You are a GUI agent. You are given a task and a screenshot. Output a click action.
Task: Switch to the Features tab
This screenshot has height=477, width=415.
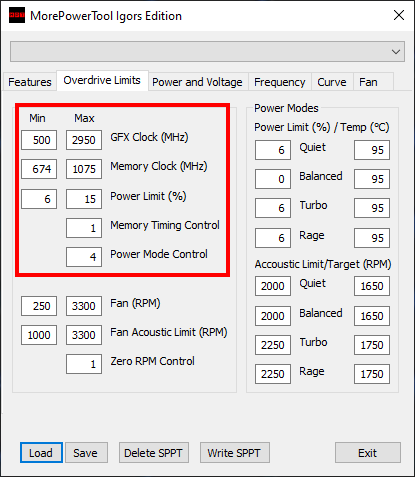pos(30,82)
